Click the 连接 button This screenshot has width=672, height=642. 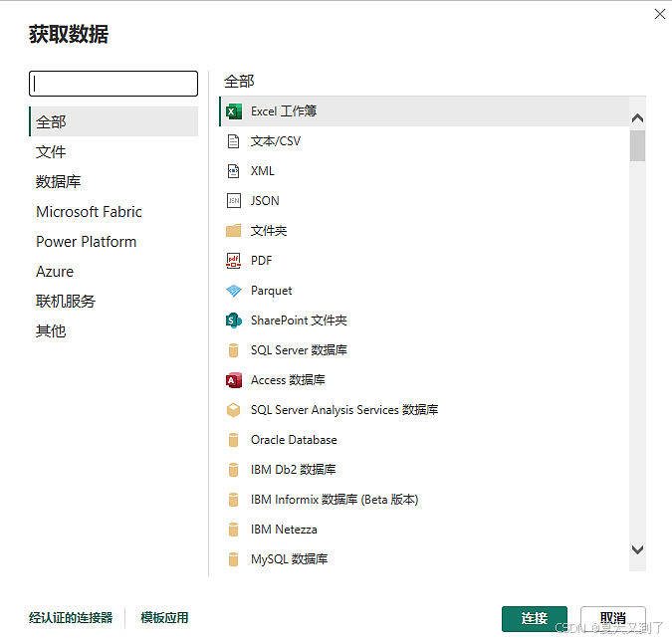[x=535, y=618]
